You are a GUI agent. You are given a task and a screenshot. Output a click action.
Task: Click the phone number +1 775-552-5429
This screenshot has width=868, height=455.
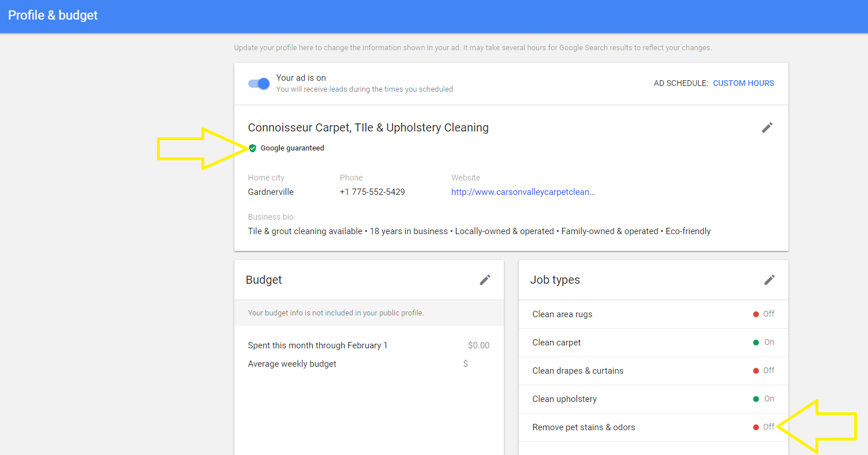(372, 192)
